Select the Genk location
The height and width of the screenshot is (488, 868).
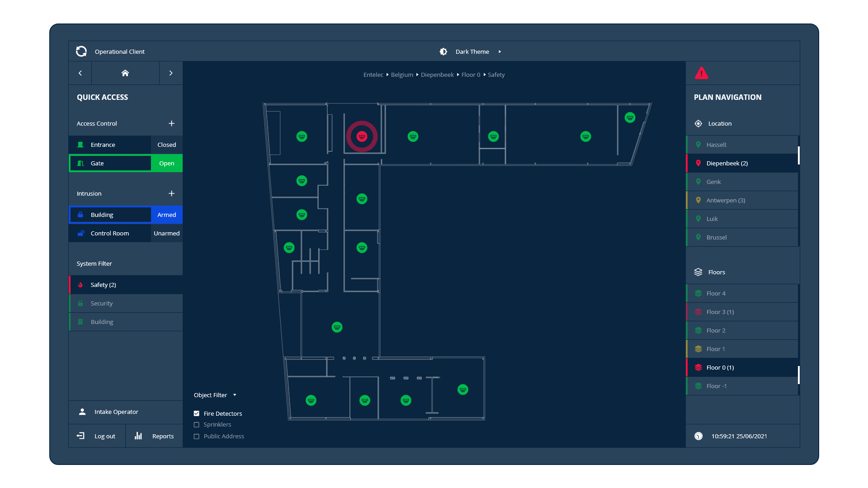coord(742,182)
